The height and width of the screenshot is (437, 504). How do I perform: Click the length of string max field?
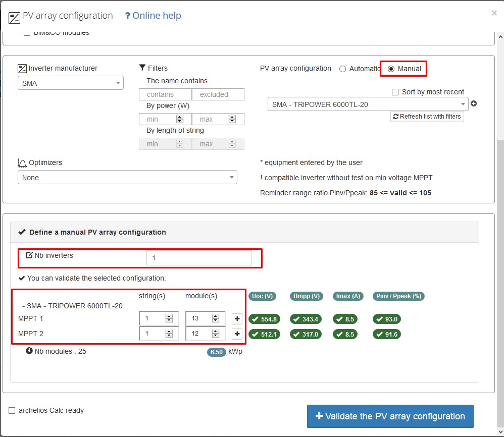(218, 144)
